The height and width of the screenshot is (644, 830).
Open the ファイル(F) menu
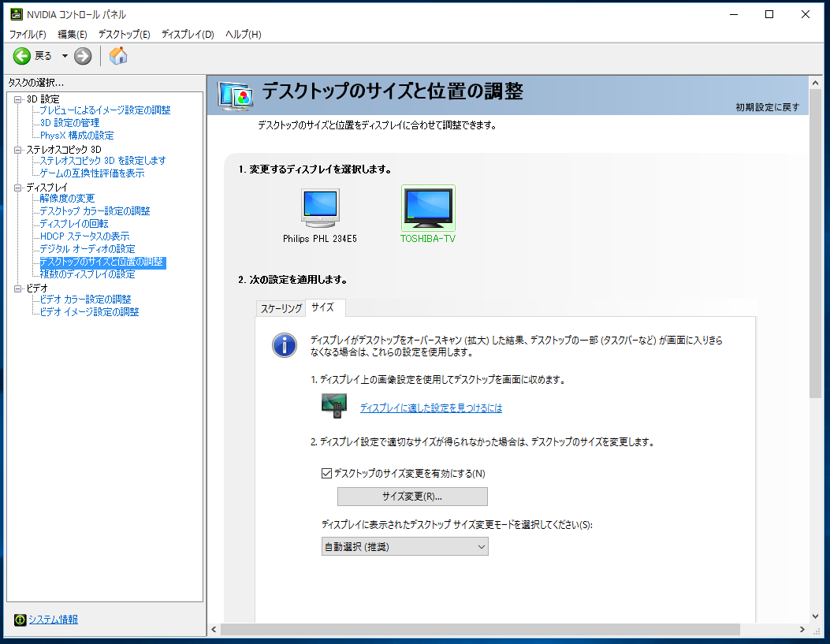pos(28,34)
